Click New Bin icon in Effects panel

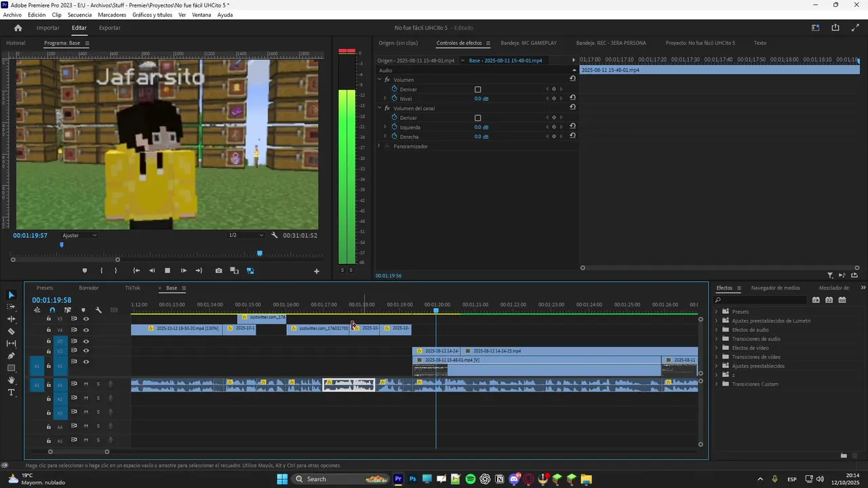844,455
